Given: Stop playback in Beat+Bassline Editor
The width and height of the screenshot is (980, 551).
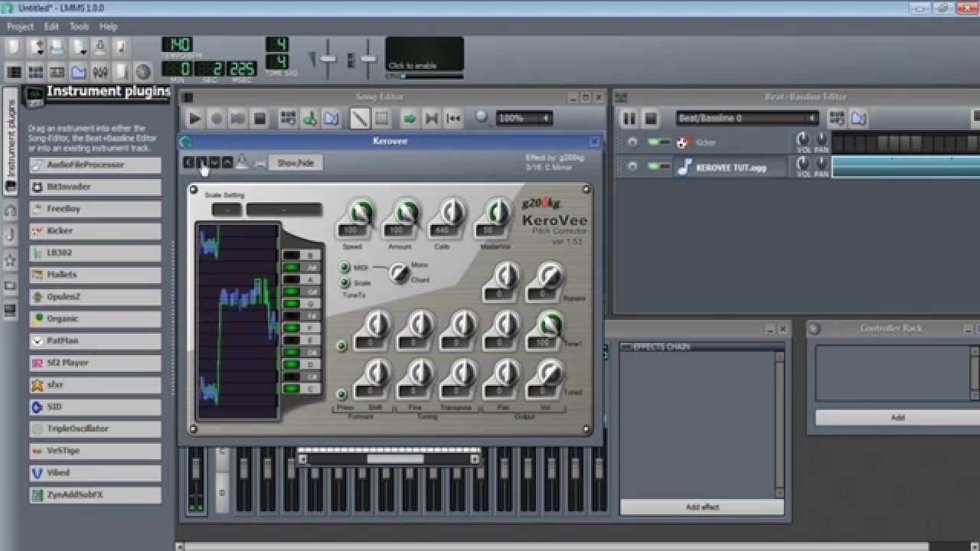Looking at the screenshot, I should [650, 119].
